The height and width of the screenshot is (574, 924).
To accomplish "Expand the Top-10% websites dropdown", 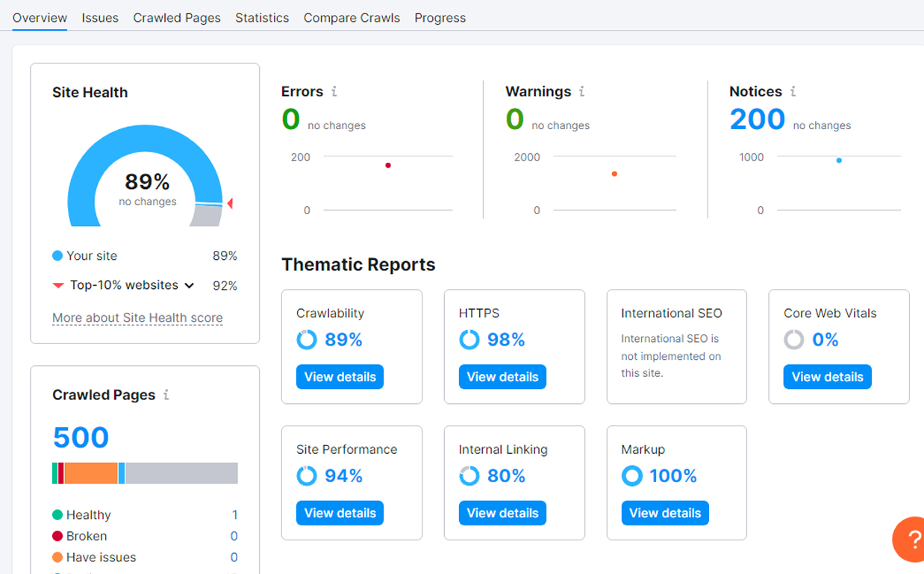I will pyautogui.click(x=190, y=285).
